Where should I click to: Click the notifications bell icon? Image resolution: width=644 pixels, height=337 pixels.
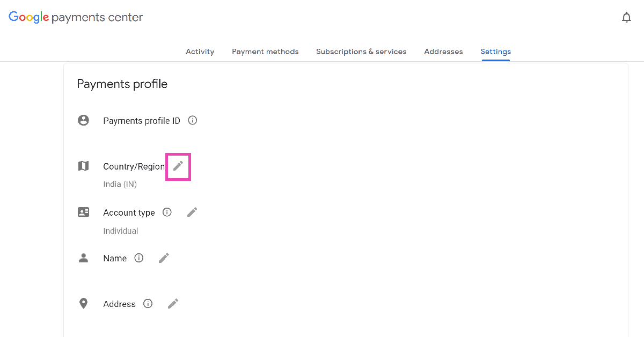[x=626, y=18]
